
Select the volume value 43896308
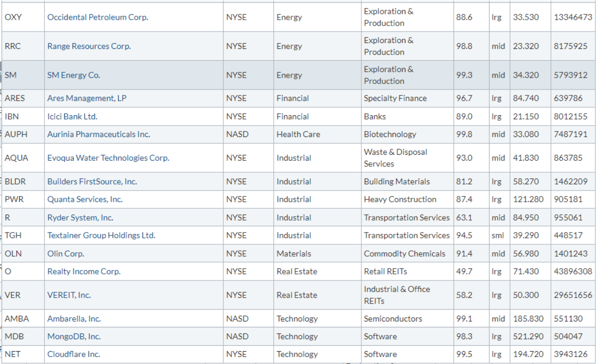[573, 272]
